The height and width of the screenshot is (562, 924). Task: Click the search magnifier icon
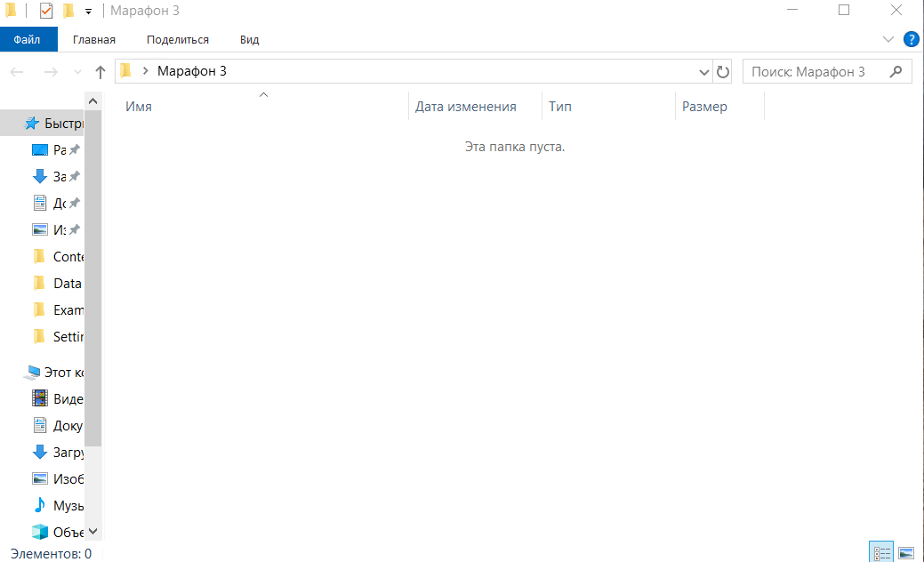896,71
